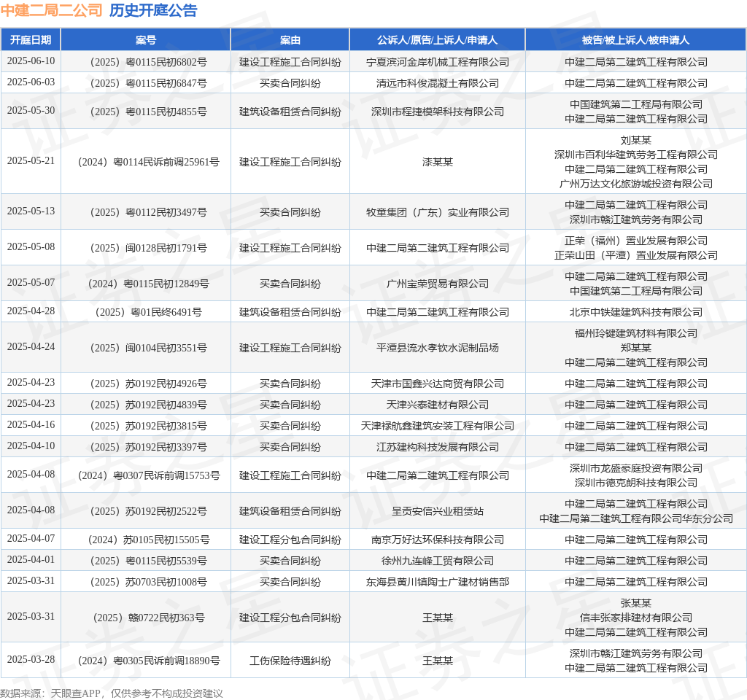Click defendant 正荣山田（平潭）置业发展有限公司

pos(635,255)
